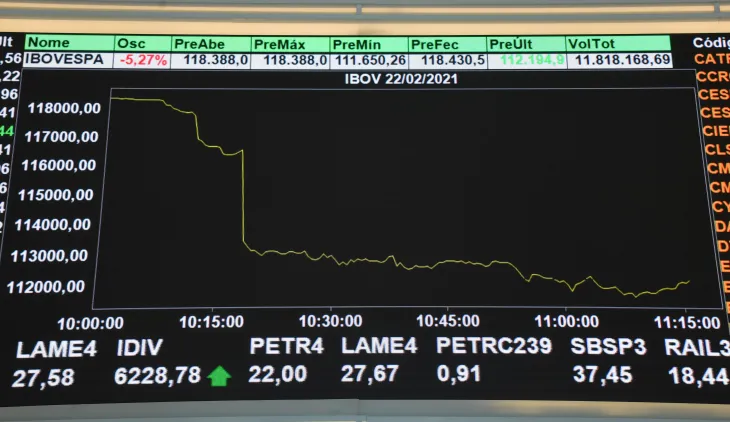Click the 11:00:00 time axis label
The image size is (730, 422).
pyautogui.click(x=565, y=322)
